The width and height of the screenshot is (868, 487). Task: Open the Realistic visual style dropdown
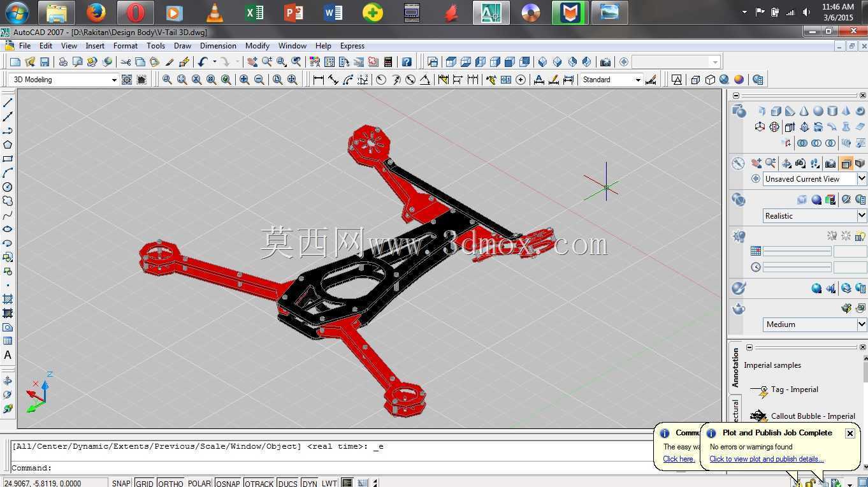tap(861, 215)
